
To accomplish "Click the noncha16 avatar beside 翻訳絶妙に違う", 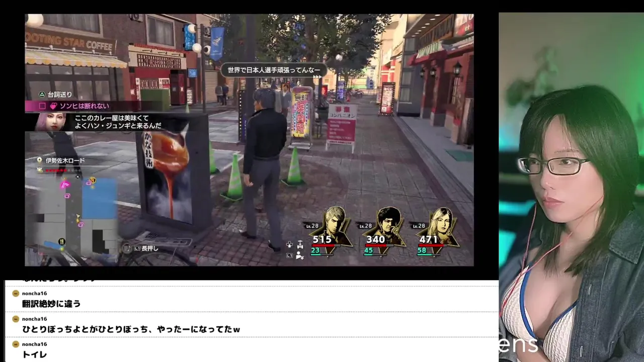I will tap(16, 293).
